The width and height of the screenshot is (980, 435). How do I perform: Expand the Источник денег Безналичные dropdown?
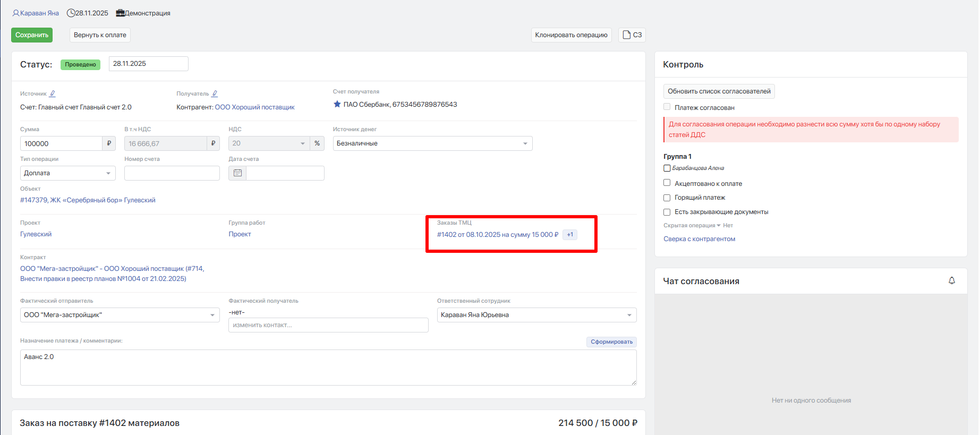[x=432, y=143]
